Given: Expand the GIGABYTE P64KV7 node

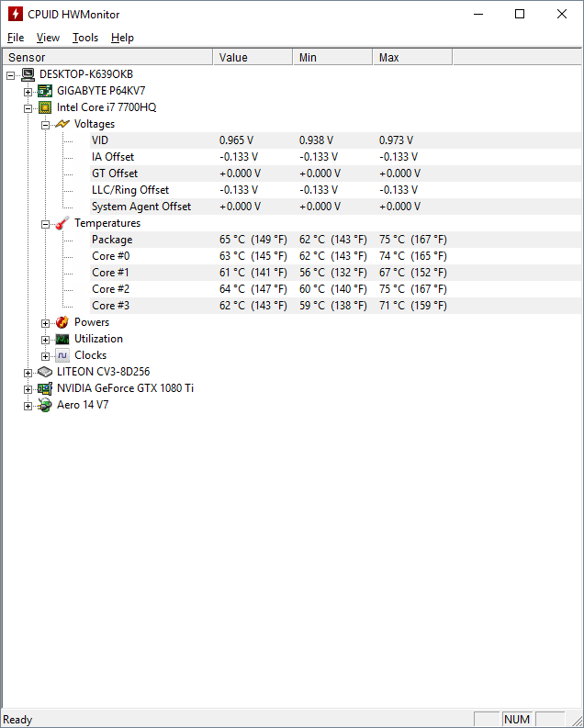Looking at the screenshot, I should [x=28, y=92].
